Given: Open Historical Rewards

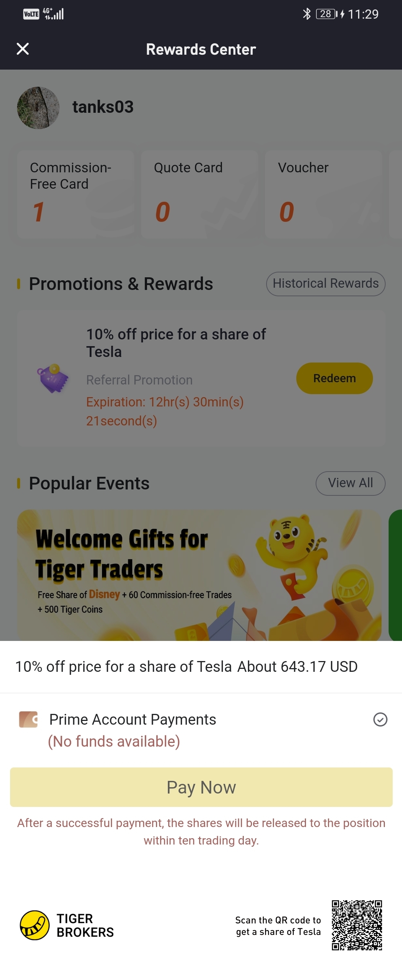Looking at the screenshot, I should click(x=326, y=283).
